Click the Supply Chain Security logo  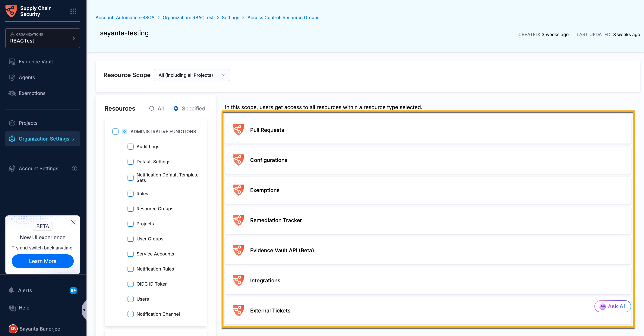click(11, 11)
